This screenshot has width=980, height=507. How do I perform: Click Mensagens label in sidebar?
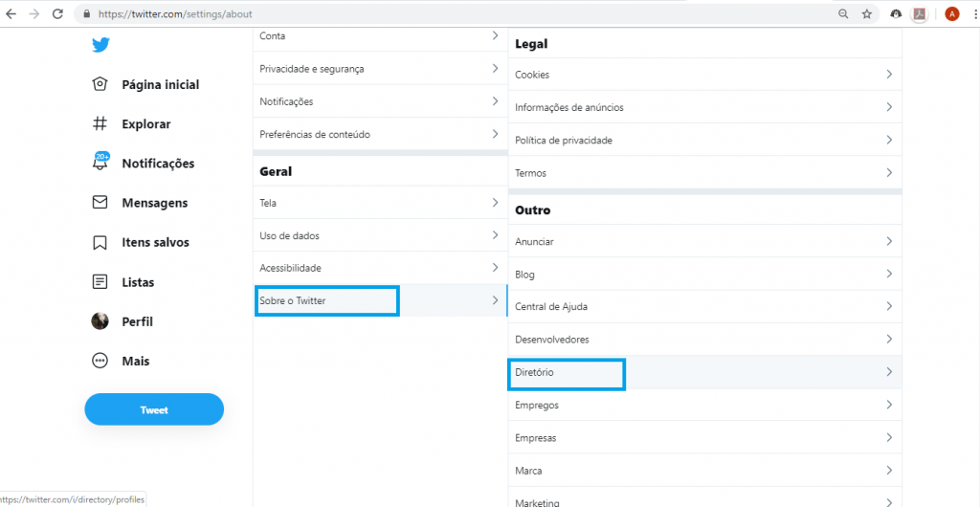(x=155, y=203)
